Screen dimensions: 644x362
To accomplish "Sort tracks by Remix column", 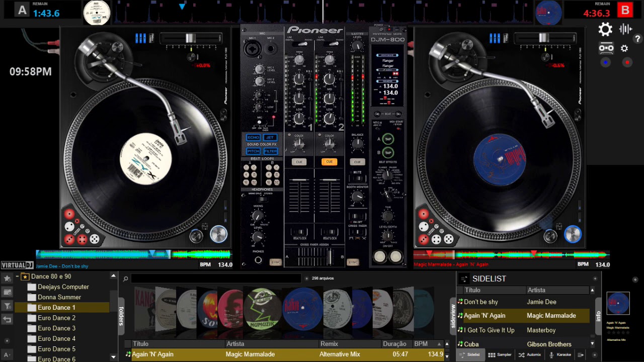I will [x=349, y=344].
